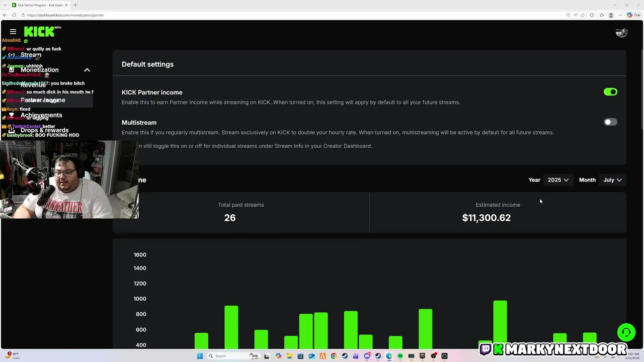
Task: Turn off KICK Partner income toggle
Action: point(610,92)
